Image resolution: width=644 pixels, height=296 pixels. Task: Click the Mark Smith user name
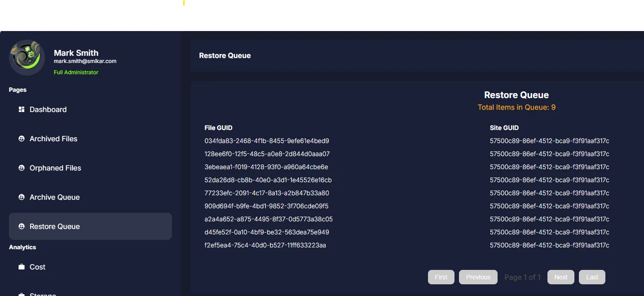coord(76,53)
